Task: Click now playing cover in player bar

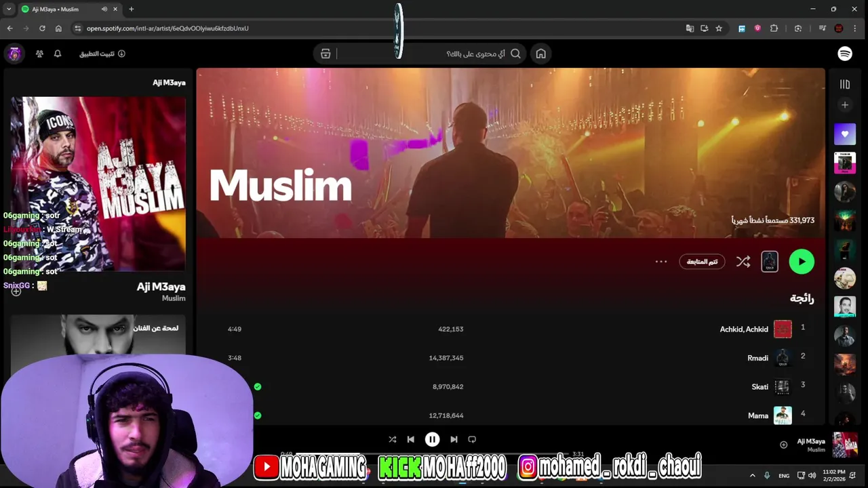Action: (845, 445)
